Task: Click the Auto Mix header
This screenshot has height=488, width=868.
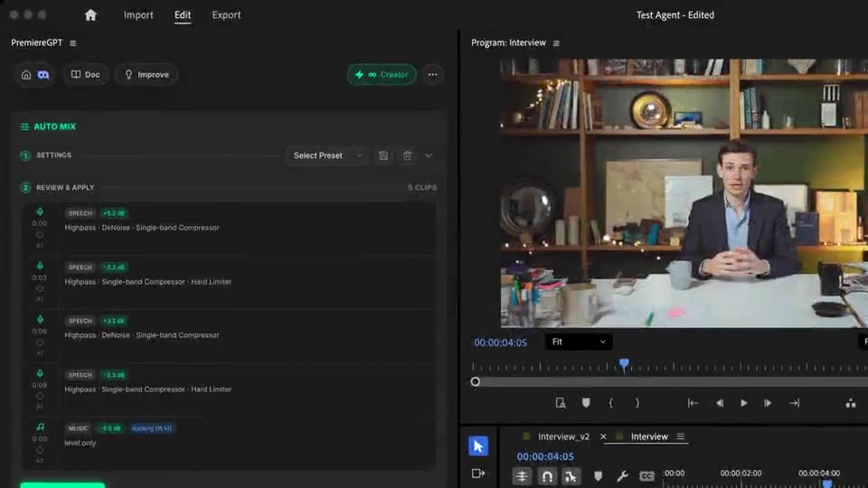Action: tap(48, 127)
